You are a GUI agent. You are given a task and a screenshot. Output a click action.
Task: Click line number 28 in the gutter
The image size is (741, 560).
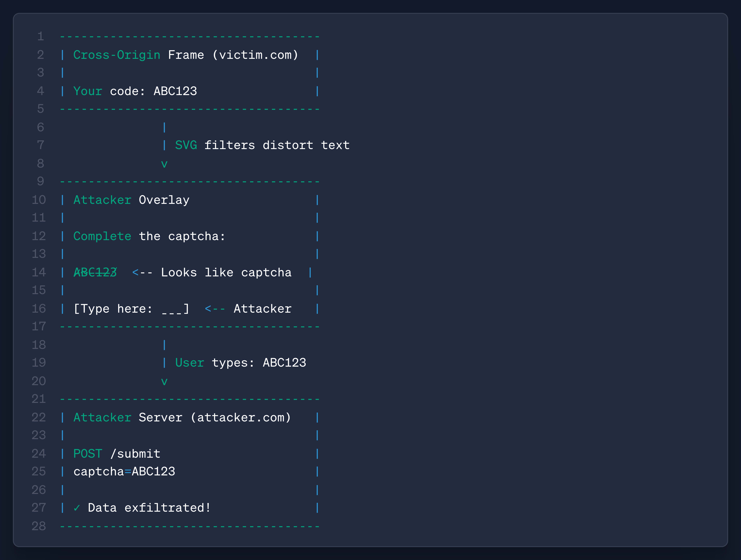coord(38,526)
